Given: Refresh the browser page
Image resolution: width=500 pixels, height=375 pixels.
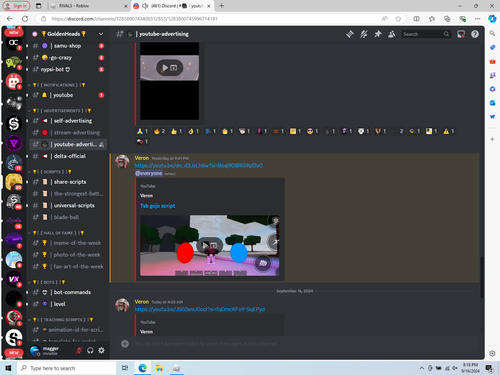Looking at the screenshot, I should tap(25, 19).
